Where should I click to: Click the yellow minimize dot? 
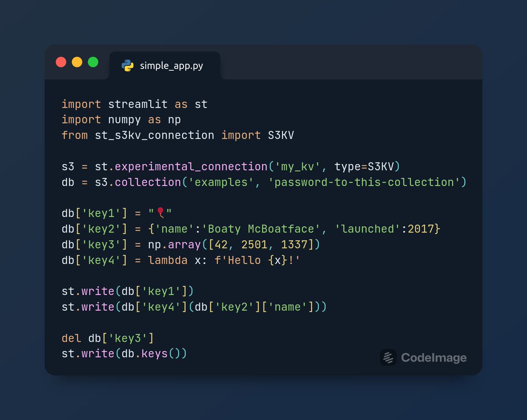77,62
